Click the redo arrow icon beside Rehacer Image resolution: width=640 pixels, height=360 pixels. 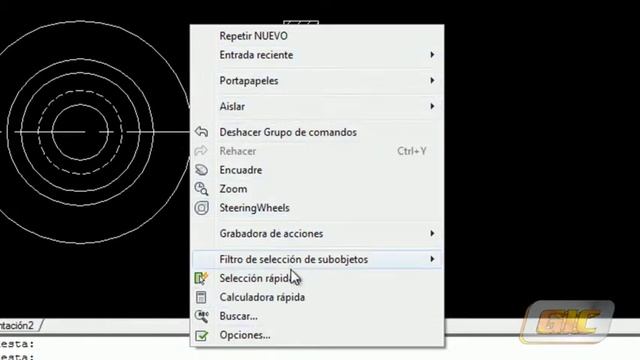click(x=201, y=151)
